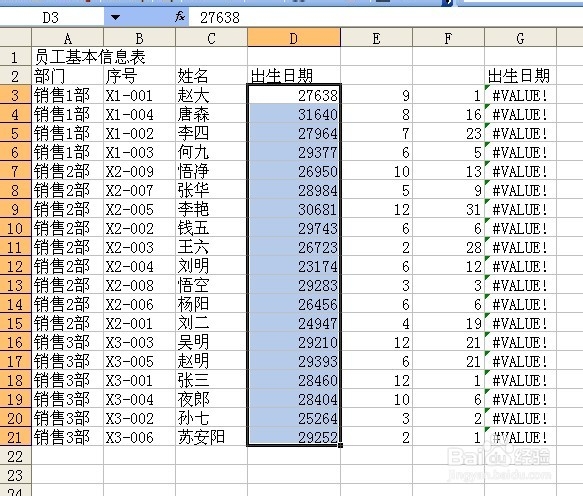583x496 pixels.
Task: Select highlighted column D header
Action: click(x=294, y=38)
